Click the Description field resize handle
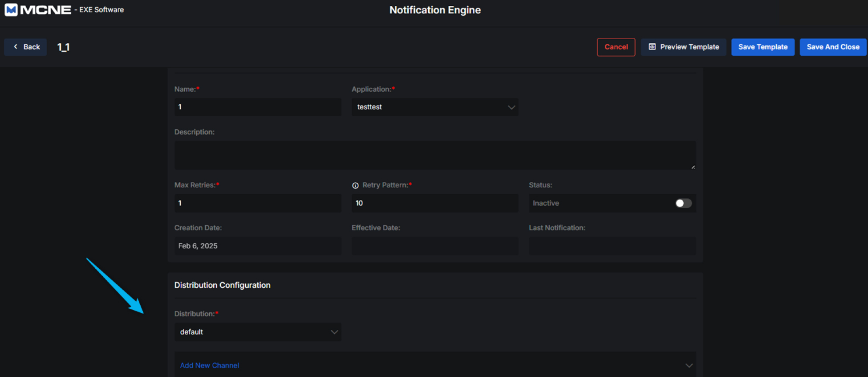This screenshot has width=868, height=377. [693, 167]
